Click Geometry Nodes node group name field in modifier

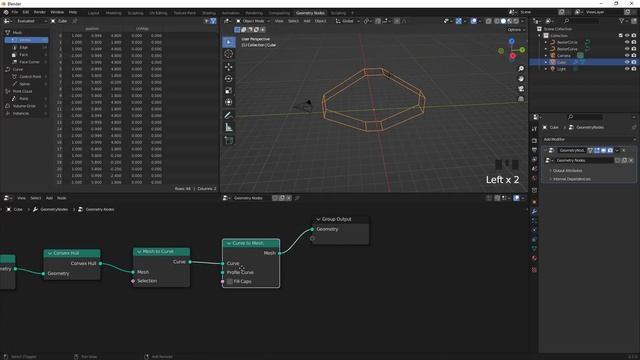(584, 160)
